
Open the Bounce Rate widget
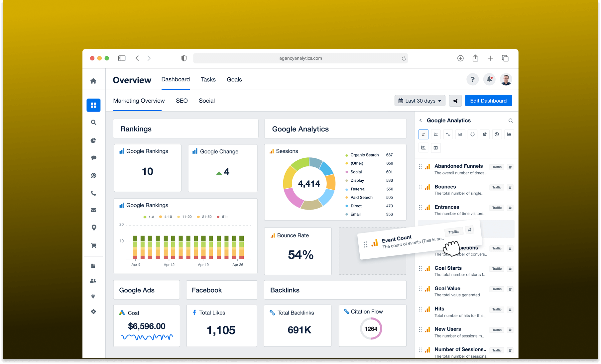coord(298,251)
